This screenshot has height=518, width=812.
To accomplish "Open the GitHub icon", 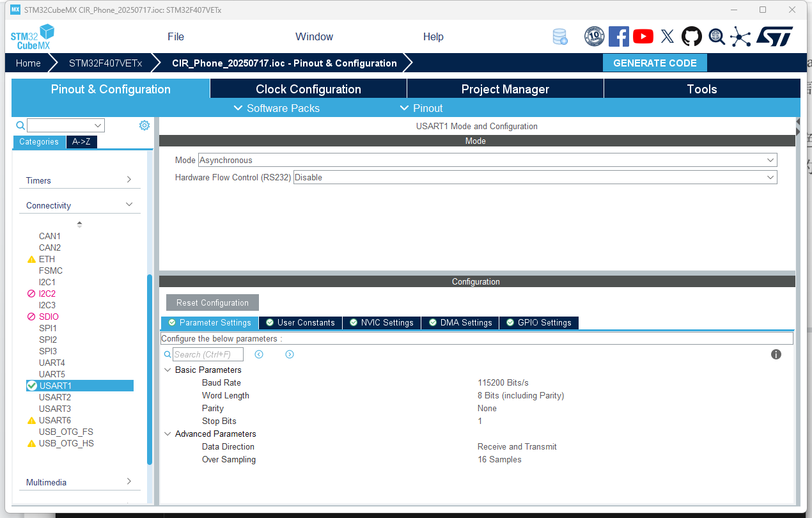I will pyautogui.click(x=692, y=36).
